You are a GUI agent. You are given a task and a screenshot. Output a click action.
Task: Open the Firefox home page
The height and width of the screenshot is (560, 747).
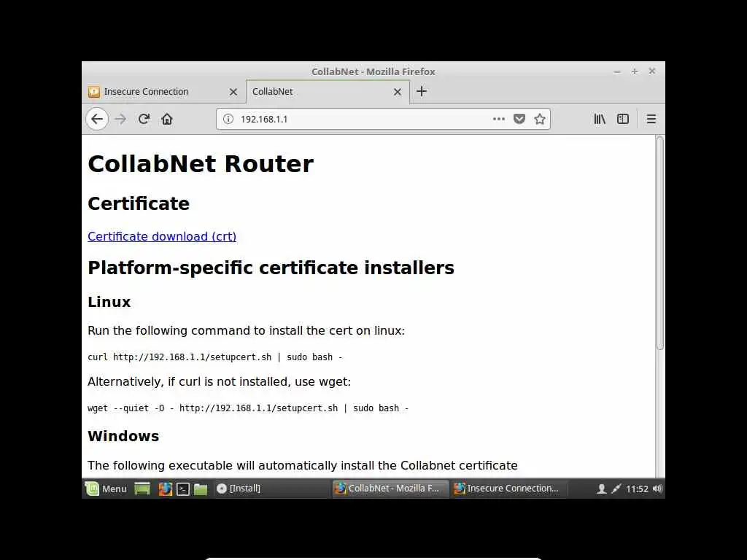167,119
